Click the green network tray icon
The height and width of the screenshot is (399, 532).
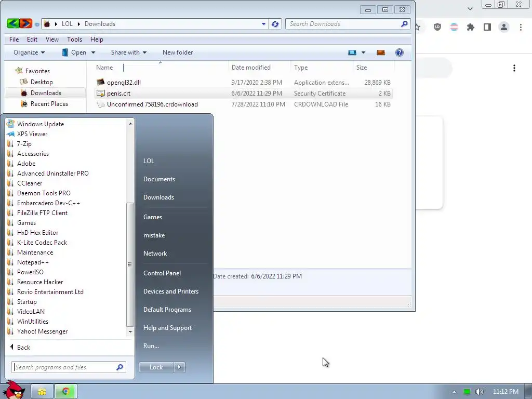click(467, 392)
